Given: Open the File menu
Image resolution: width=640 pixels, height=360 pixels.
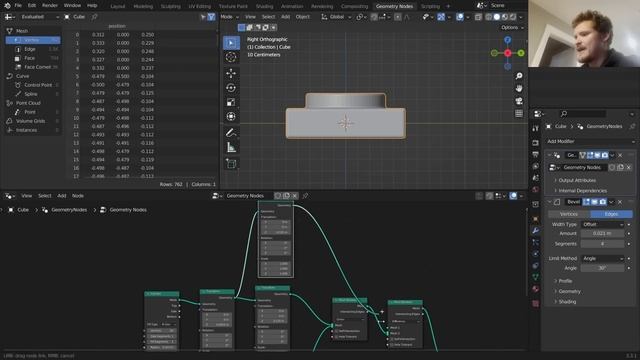Looking at the screenshot, I should (18, 6).
